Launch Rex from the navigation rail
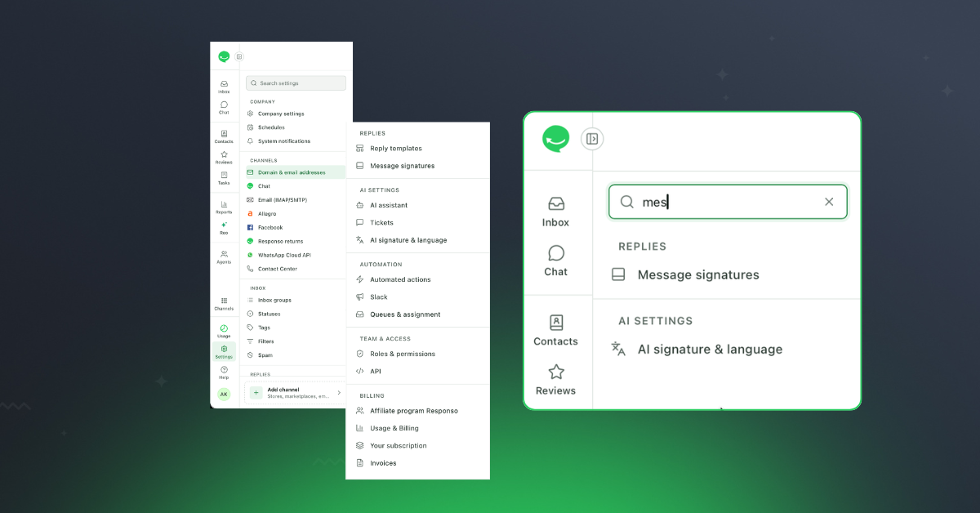 (224, 228)
